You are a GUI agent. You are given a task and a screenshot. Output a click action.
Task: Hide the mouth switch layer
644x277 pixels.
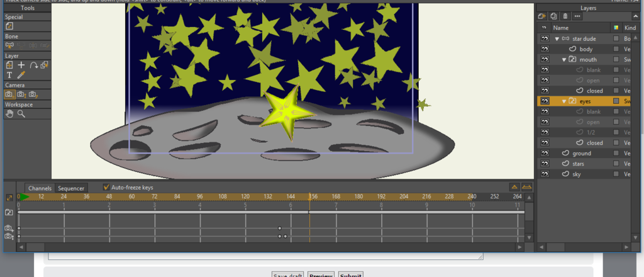[545, 60]
